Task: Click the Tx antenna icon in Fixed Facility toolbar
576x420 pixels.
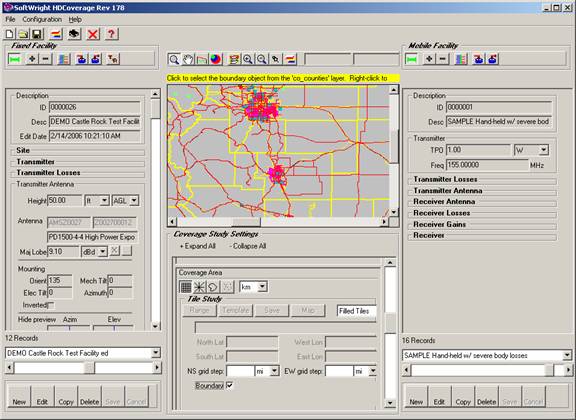Action: [113, 59]
